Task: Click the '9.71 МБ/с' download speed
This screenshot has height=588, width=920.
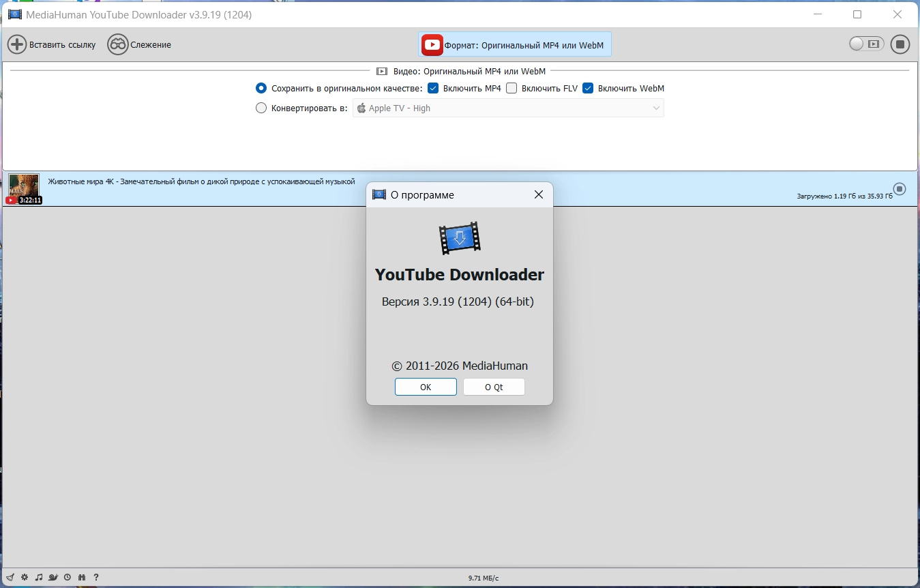Action: click(484, 578)
